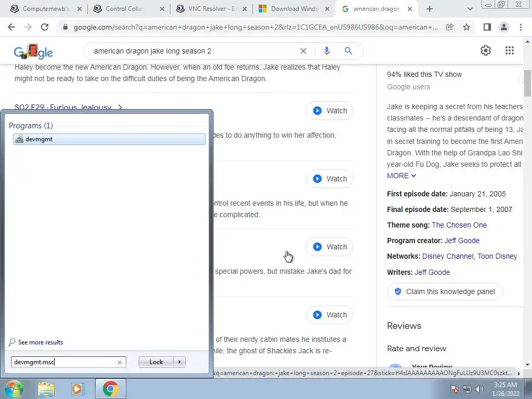The width and height of the screenshot is (532, 399).
Task: Expand the show description with MORE
Action: [x=402, y=176]
